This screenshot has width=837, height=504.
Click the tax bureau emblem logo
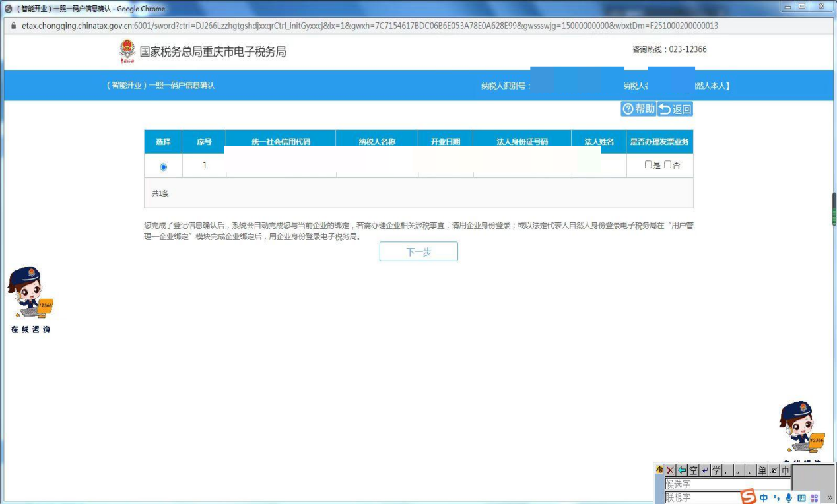coord(127,51)
